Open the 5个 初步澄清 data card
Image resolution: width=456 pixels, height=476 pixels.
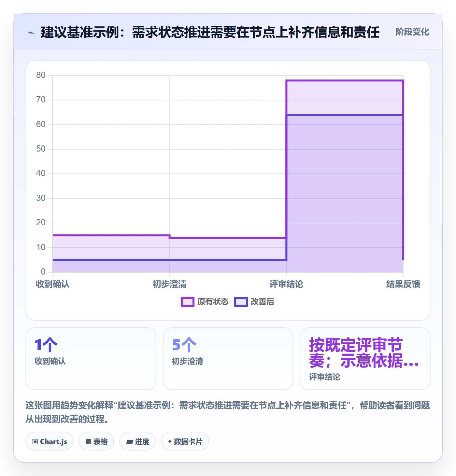[228, 359]
